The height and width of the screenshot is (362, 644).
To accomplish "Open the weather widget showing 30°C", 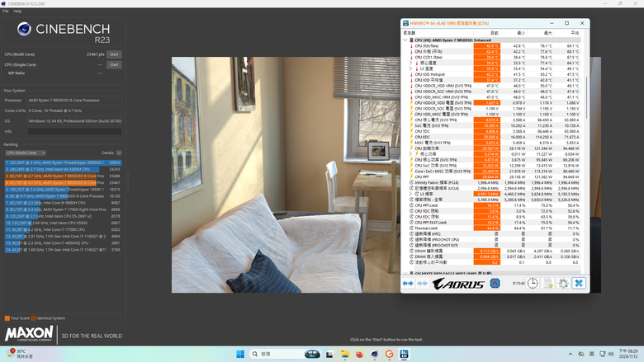I will (x=19, y=354).
